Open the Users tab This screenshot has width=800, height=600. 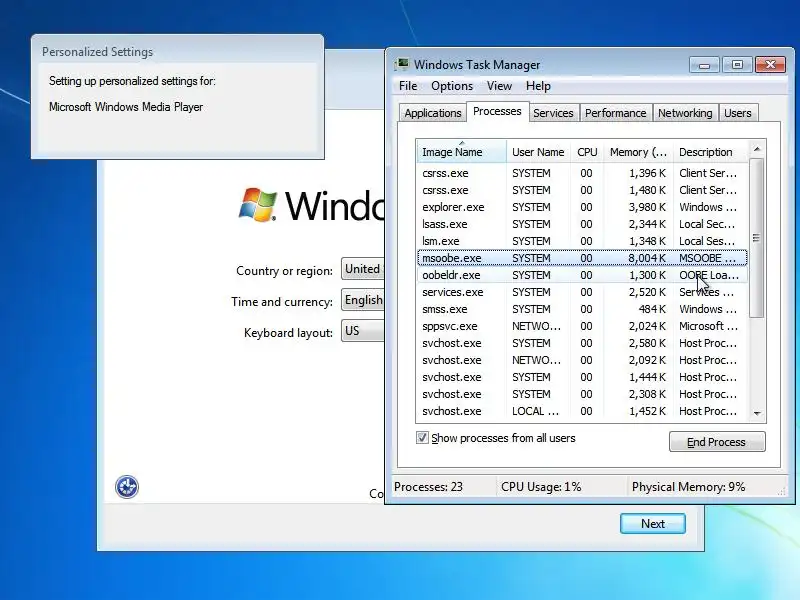tap(738, 113)
